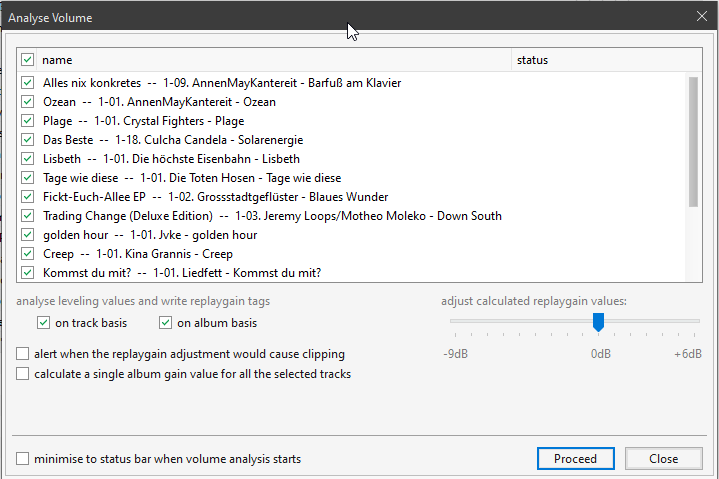Image resolution: width=719 pixels, height=479 pixels.
Task: Sort by the status column header
Action: coord(607,60)
